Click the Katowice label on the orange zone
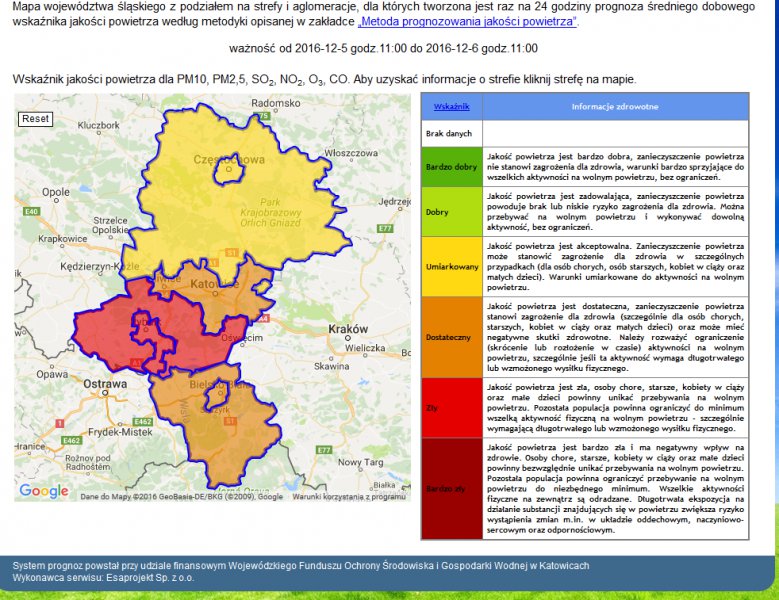Image resolution: width=779 pixels, height=600 pixels. coord(215,284)
